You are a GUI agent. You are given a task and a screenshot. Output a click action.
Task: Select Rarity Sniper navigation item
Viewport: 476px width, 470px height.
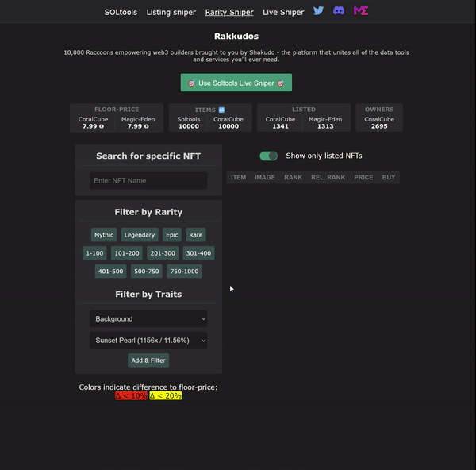(228, 12)
